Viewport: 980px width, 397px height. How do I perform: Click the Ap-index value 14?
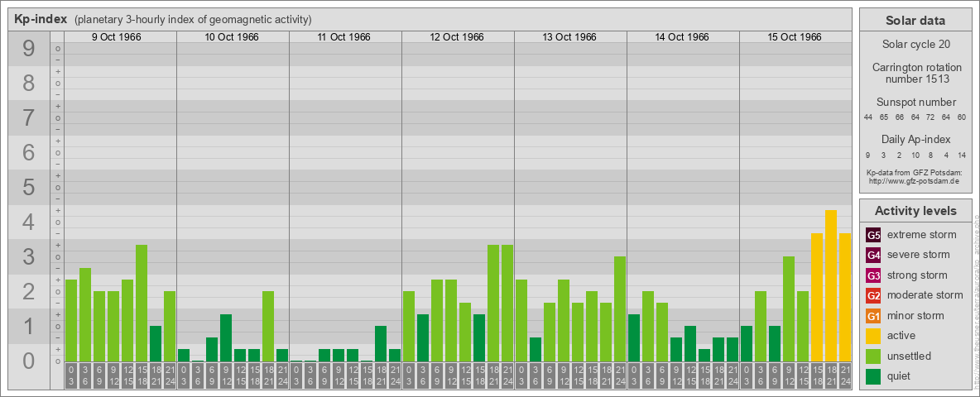tap(961, 155)
